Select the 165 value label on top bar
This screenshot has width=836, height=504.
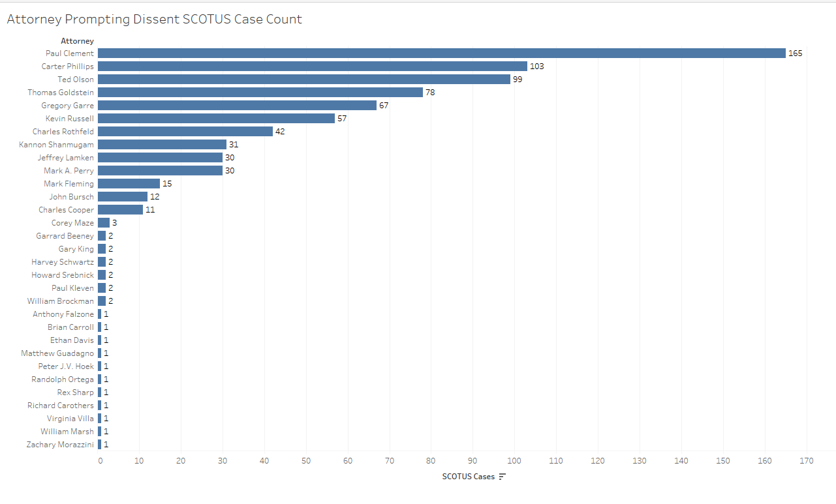795,53
